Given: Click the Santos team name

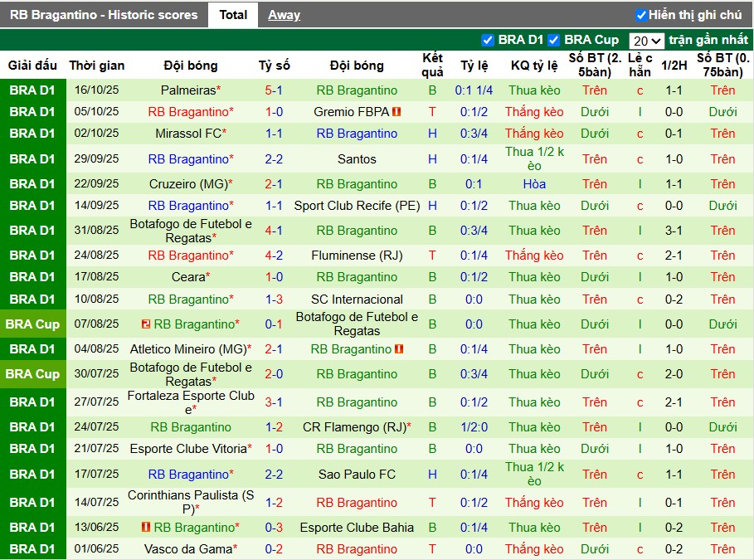Looking at the screenshot, I should 357,159.
